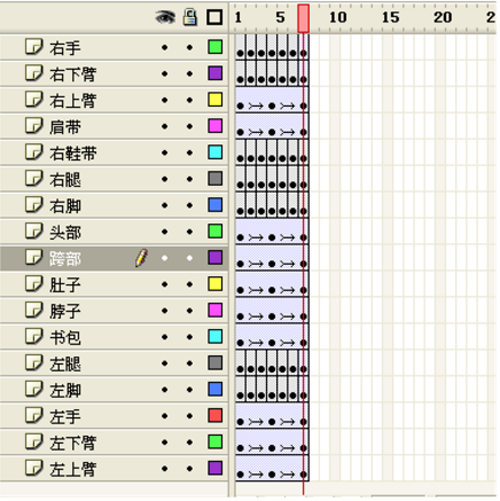Click frame 10 on the timeline ruler
The height and width of the screenshot is (501, 500).
[x=338, y=17]
